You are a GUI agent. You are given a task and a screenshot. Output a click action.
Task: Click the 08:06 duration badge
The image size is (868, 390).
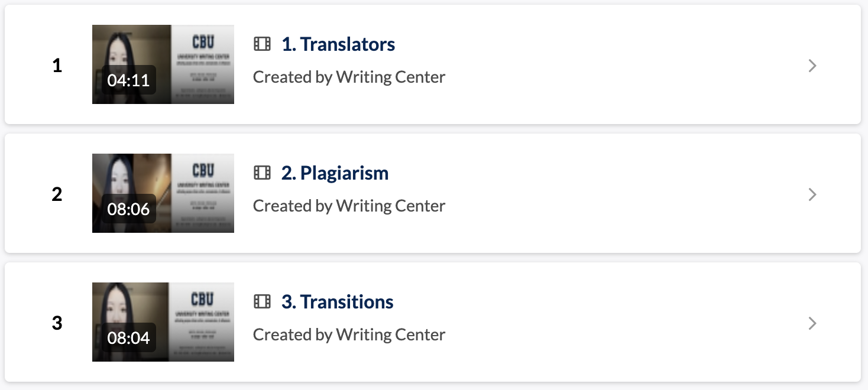tap(128, 209)
